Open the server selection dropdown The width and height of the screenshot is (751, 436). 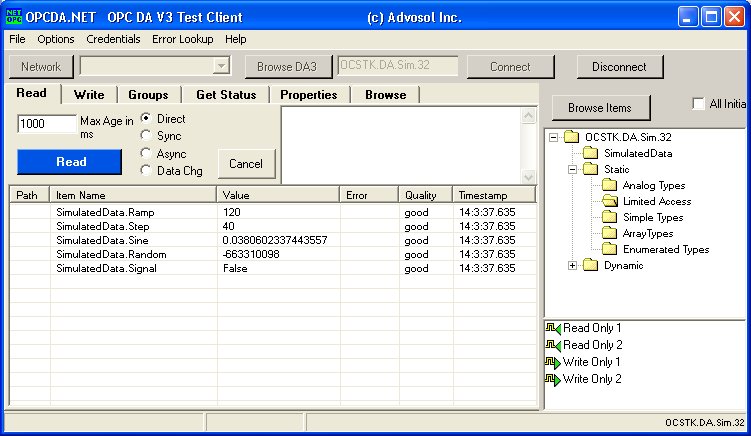coord(222,67)
